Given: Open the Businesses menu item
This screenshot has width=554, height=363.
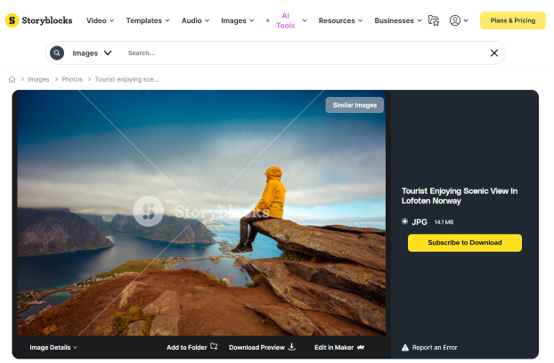Looking at the screenshot, I should (x=394, y=21).
